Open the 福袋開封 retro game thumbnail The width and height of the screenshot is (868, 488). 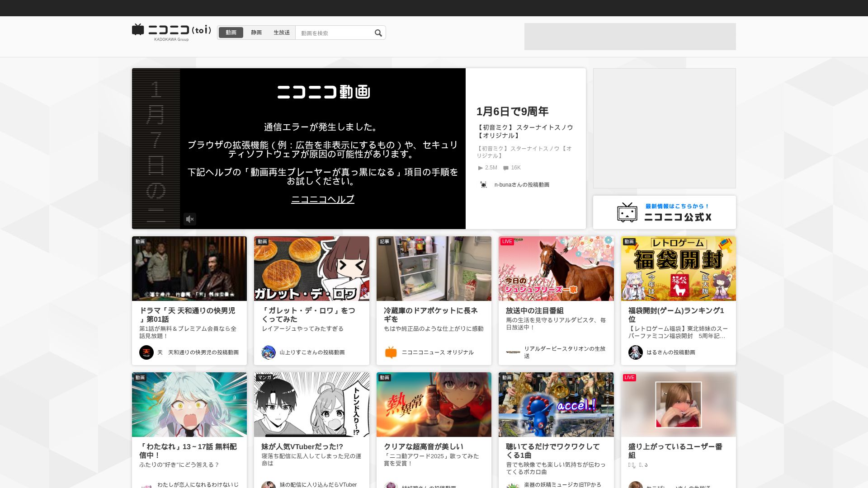(678, 269)
